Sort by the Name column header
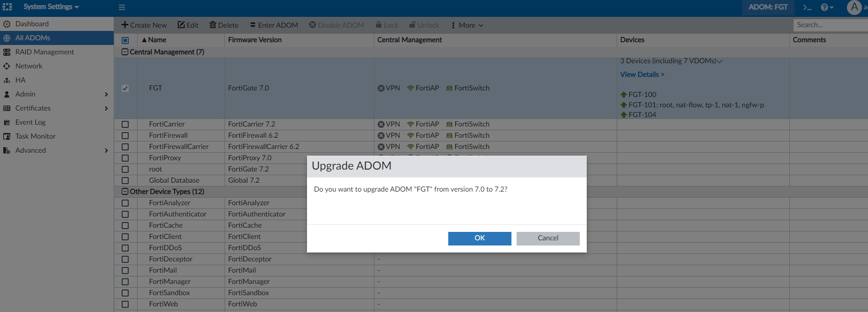The image size is (868, 312). point(154,40)
